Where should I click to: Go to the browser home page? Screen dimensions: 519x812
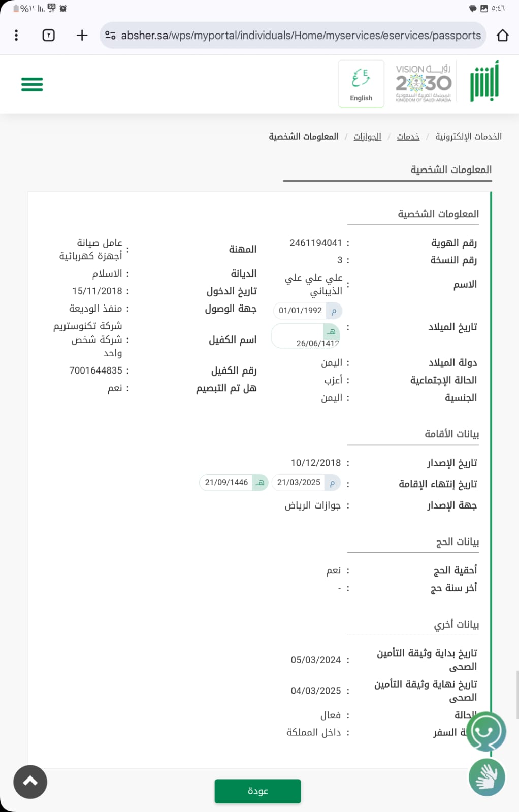point(502,35)
